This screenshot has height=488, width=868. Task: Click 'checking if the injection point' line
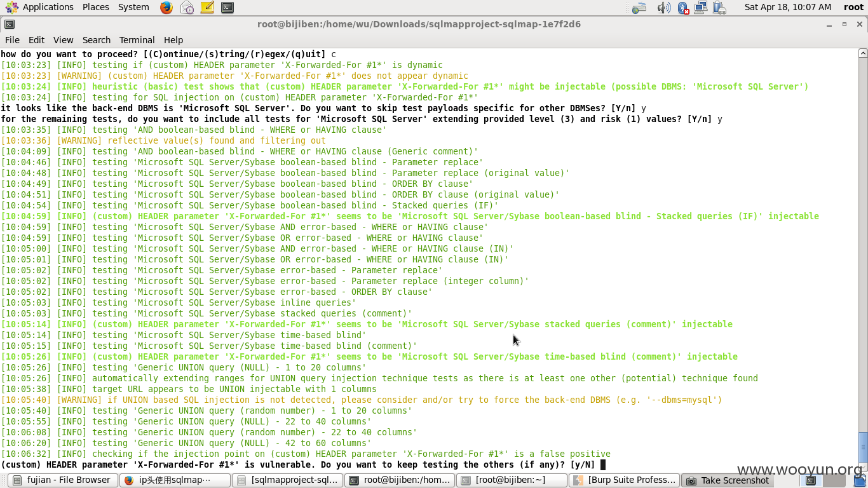pos(306,454)
